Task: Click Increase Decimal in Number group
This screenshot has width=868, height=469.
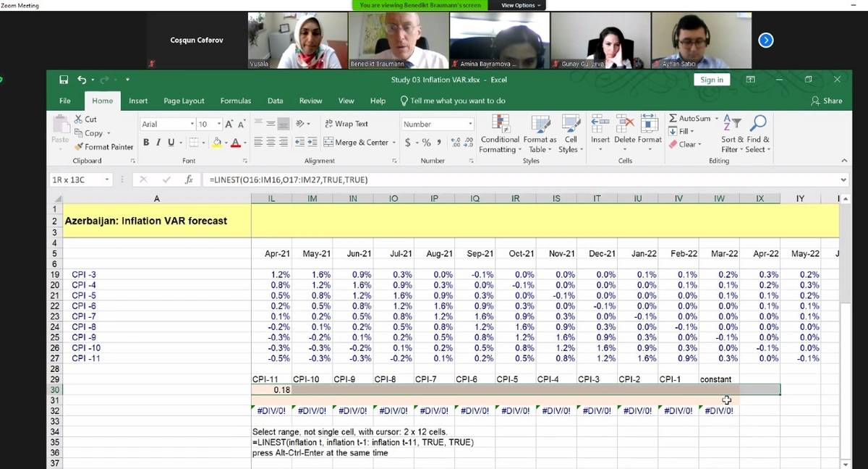Action: [x=455, y=143]
